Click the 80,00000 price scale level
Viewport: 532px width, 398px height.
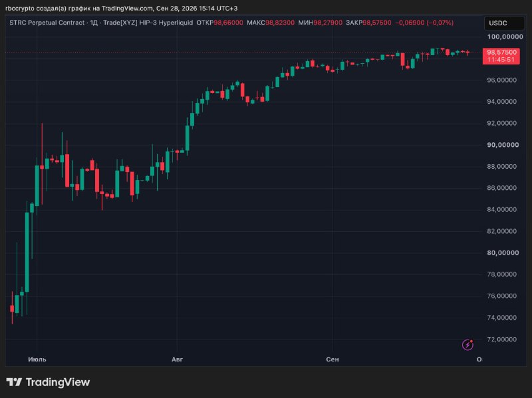click(503, 252)
